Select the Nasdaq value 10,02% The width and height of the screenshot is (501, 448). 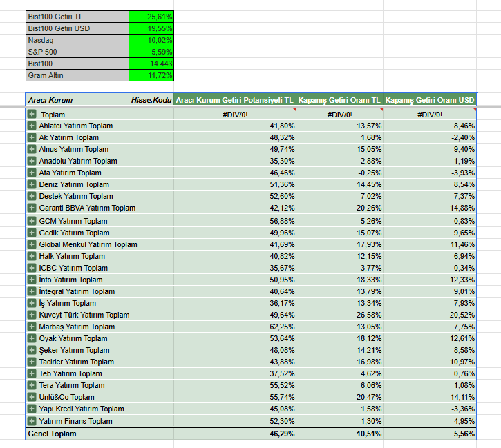coord(151,40)
